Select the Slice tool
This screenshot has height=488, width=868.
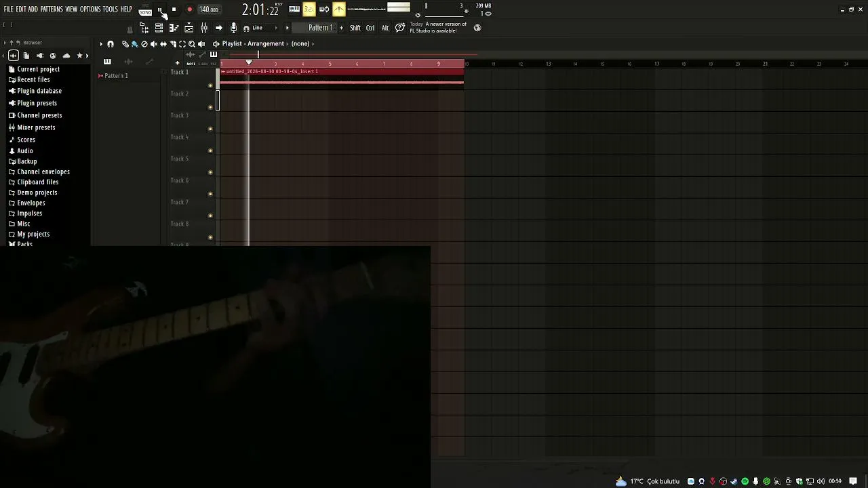point(173,44)
